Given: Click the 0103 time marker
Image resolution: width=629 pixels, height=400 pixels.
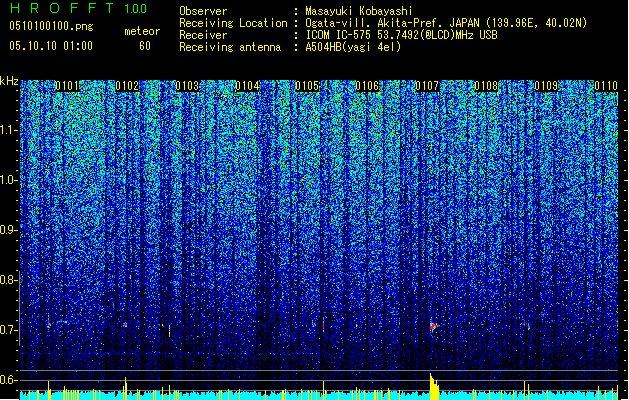Looking at the screenshot, I should [x=187, y=86].
